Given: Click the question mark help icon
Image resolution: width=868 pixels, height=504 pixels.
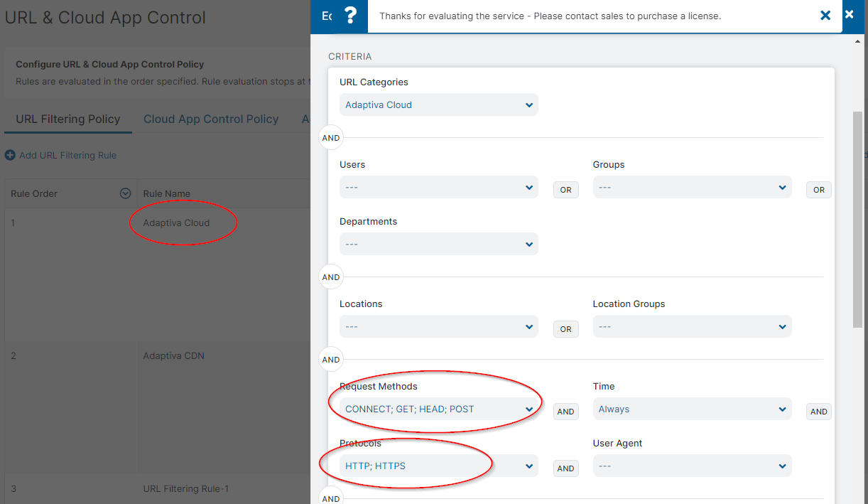Looking at the screenshot, I should 350,16.
